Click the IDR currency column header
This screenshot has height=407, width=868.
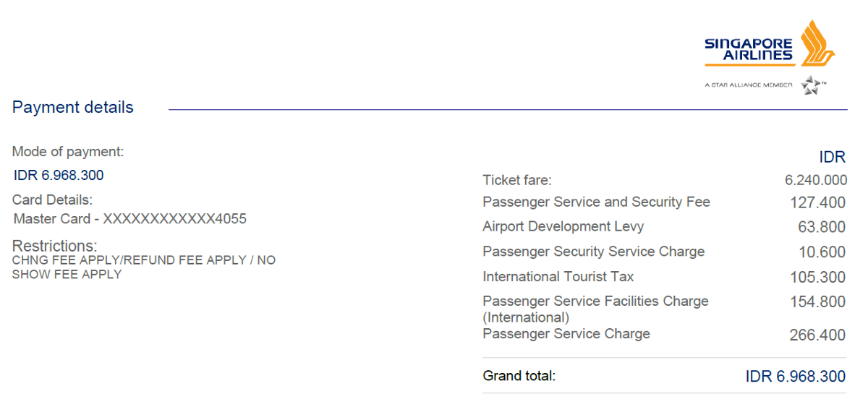[x=832, y=158]
